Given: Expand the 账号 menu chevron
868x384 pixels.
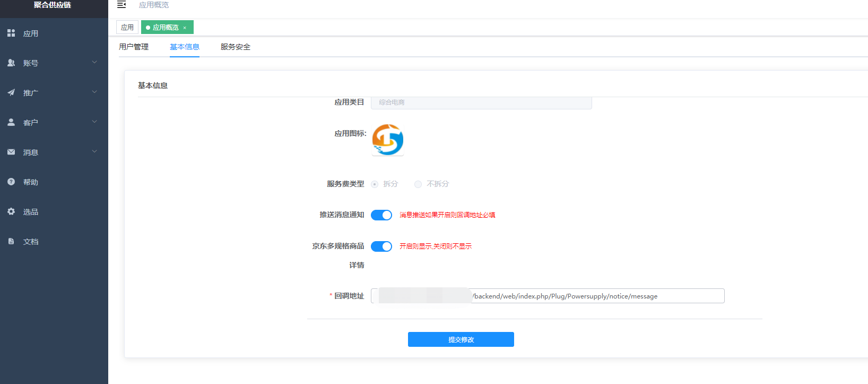Looking at the screenshot, I should coord(94,62).
